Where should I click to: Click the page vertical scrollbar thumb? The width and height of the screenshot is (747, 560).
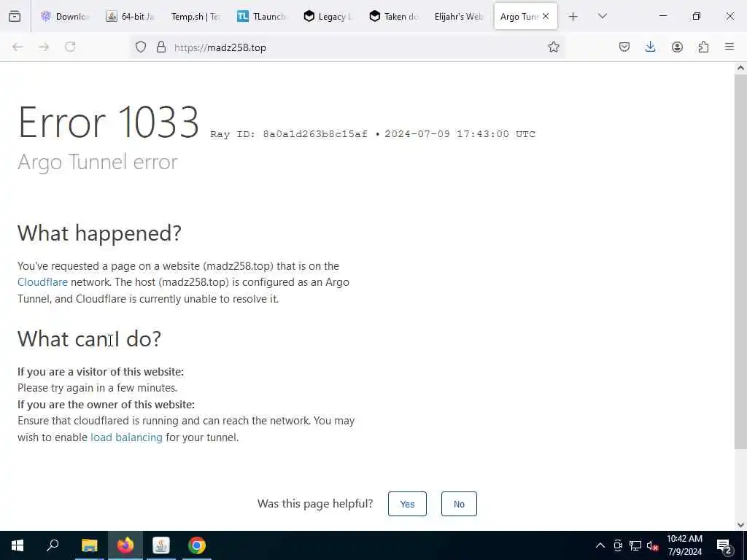(740, 261)
